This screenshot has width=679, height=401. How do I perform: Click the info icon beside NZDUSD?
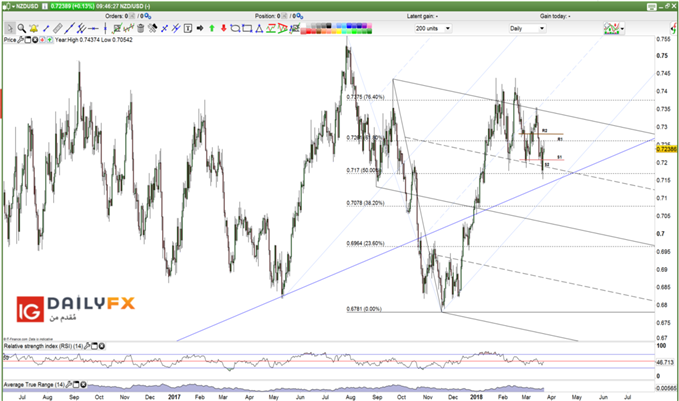pyautogui.click(x=45, y=6)
